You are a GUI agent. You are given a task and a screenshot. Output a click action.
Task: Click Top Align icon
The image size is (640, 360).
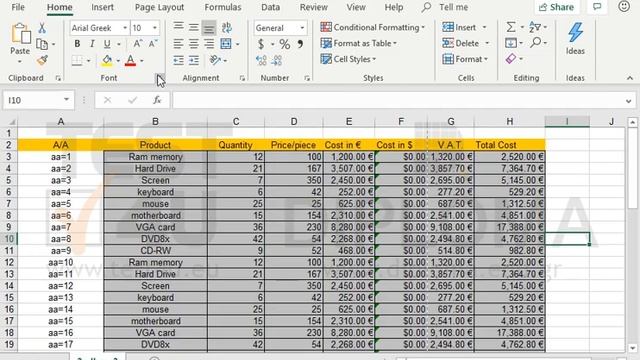(x=178, y=27)
